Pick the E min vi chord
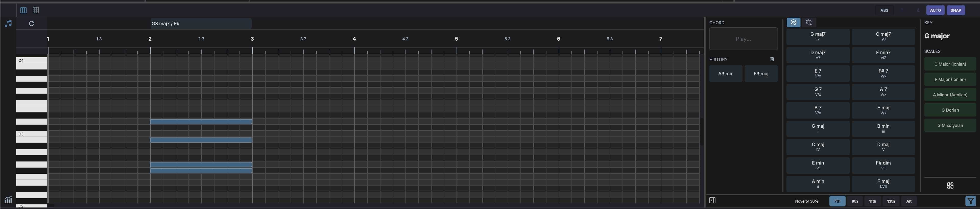Image resolution: width=980 pixels, height=209 pixels. point(818,165)
